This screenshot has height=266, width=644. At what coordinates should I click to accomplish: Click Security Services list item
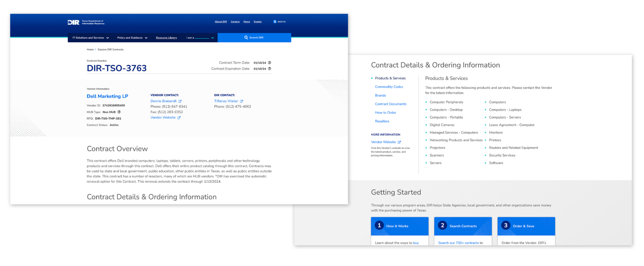[502, 156]
